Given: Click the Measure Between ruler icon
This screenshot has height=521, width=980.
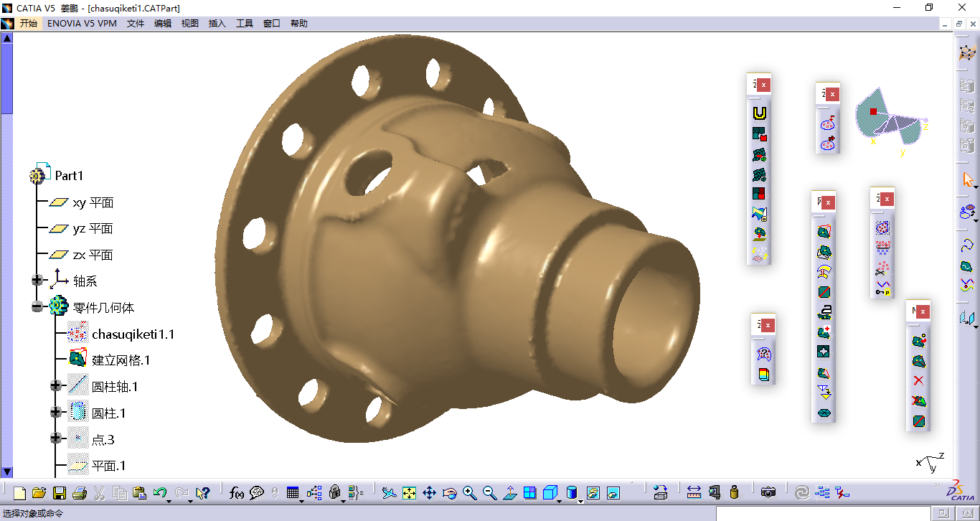Looking at the screenshot, I should pyautogui.click(x=694, y=493).
